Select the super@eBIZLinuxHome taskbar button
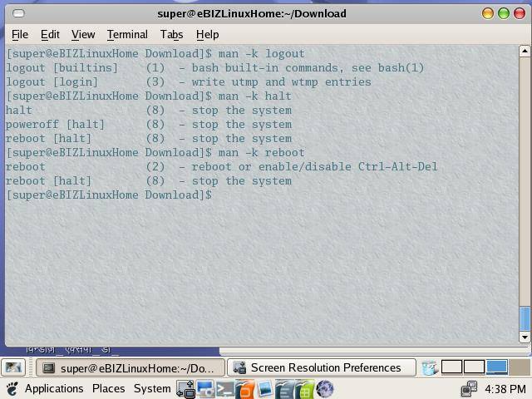Viewport: 532px width, 399px height. [x=129, y=367]
